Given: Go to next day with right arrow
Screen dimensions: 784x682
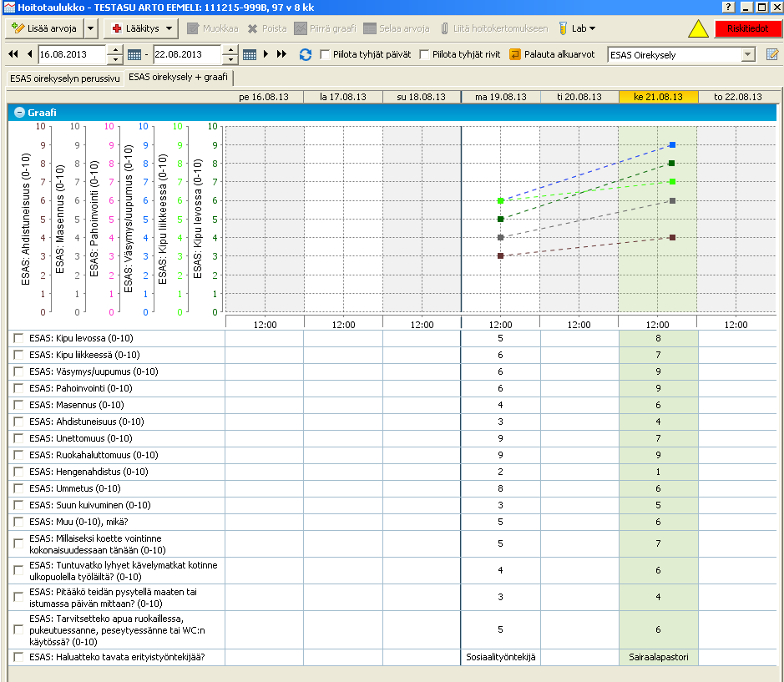Looking at the screenshot, I should tap(266, 54).
